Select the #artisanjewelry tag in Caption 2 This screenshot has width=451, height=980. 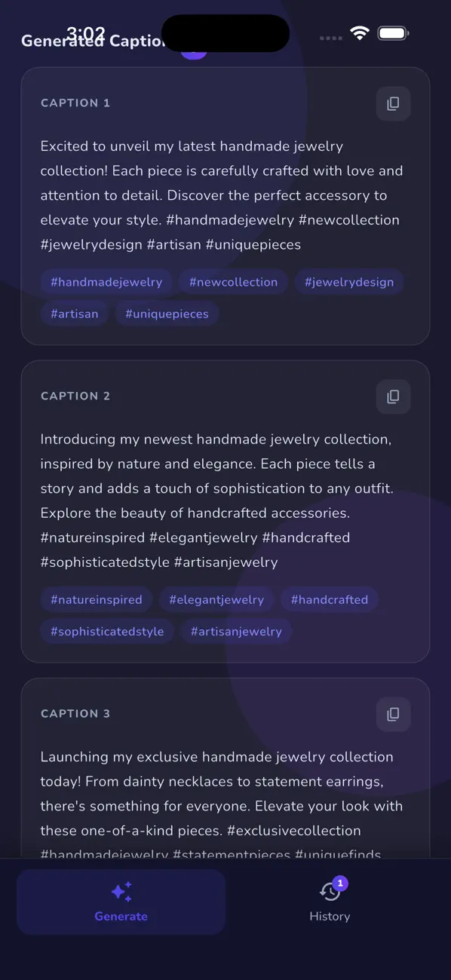click(x=236, y=631)
